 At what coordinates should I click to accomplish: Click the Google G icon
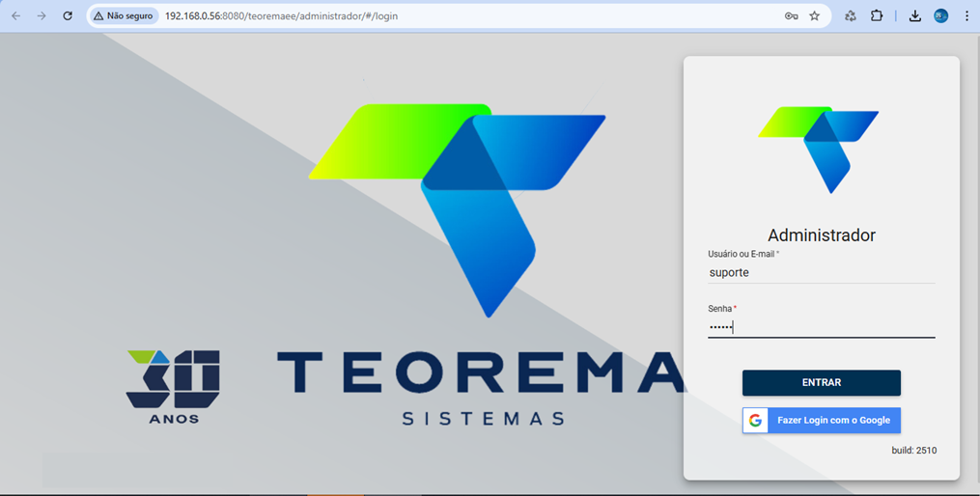(755, 421)
